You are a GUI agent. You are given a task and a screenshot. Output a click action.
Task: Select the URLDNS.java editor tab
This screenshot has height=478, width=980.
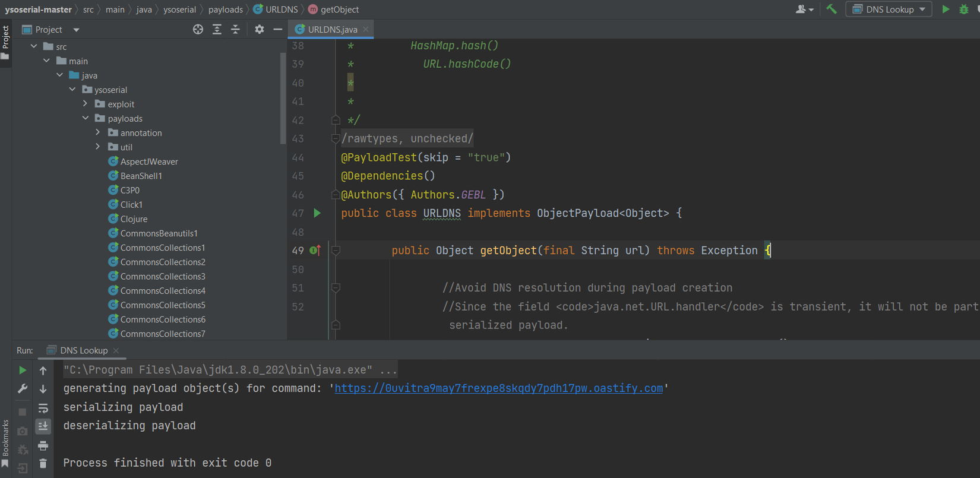[332, 29]
